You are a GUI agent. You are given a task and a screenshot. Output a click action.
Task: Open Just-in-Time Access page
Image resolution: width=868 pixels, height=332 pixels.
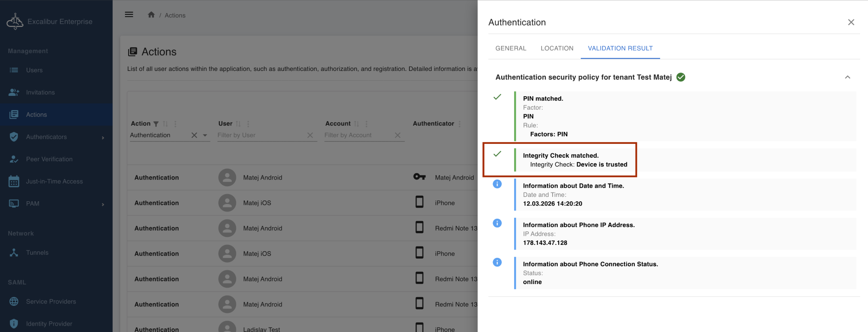pyautogui.click(x=54, y=181)
